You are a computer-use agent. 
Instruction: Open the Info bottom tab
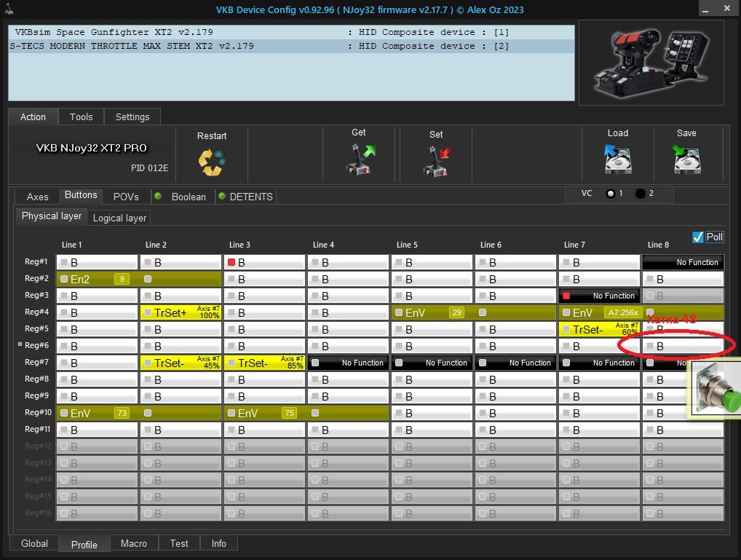tap(218, 543)
